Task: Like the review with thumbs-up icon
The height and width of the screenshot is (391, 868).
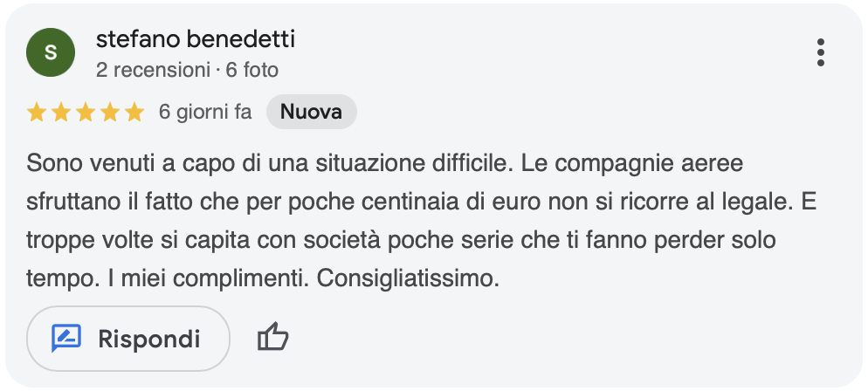Action: [273, 338]
